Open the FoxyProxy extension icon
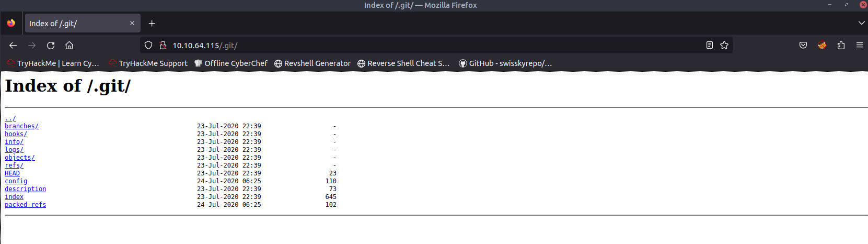This screenshot has height=244, width=868. point(822,46)
